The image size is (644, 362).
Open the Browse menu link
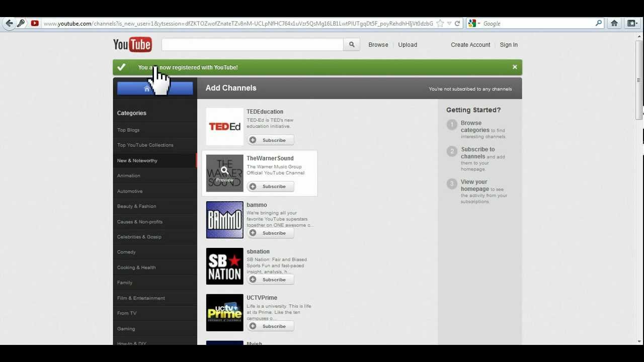[378, 45]
